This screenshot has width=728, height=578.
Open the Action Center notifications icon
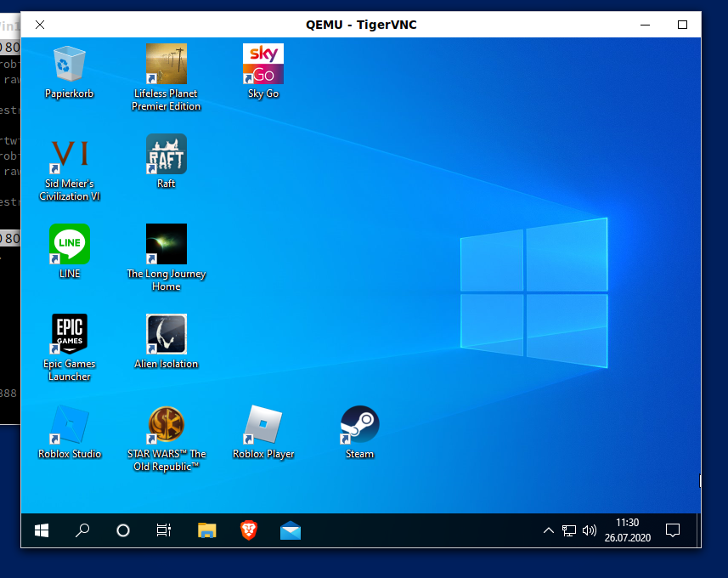coord(673,530)
